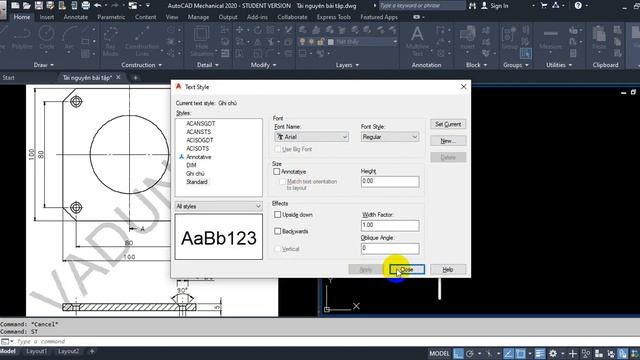Open Help via the question mark icon
640x360 pixels.
[578, 6]
